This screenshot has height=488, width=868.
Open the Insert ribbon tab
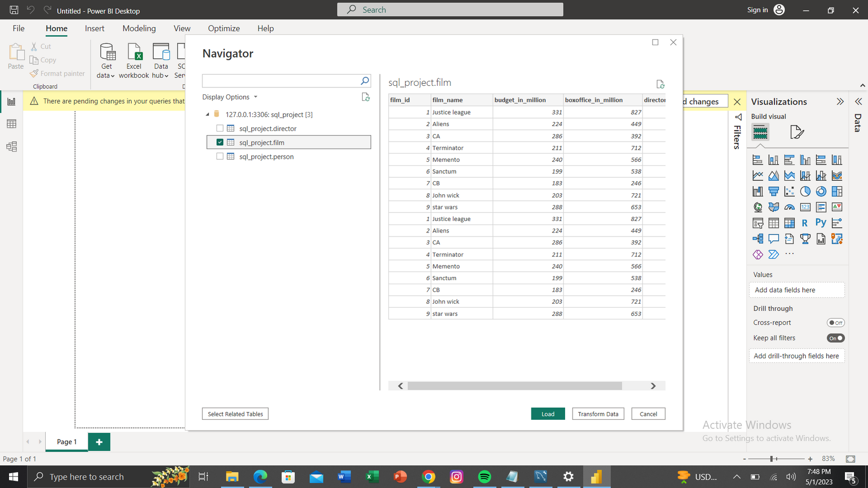point(94,28)
